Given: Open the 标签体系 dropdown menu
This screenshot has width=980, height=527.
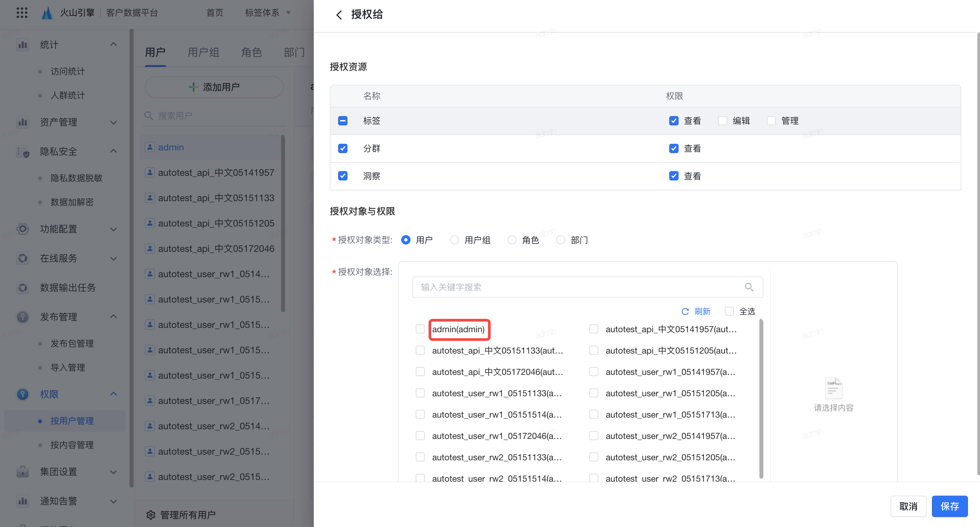Looking at the screenshot, I should pyautogui.click(x=268, y=13).
